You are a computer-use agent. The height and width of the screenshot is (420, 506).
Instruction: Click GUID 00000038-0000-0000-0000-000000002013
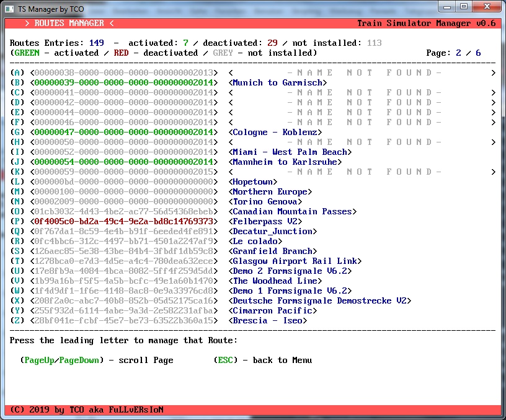(124, 72)
